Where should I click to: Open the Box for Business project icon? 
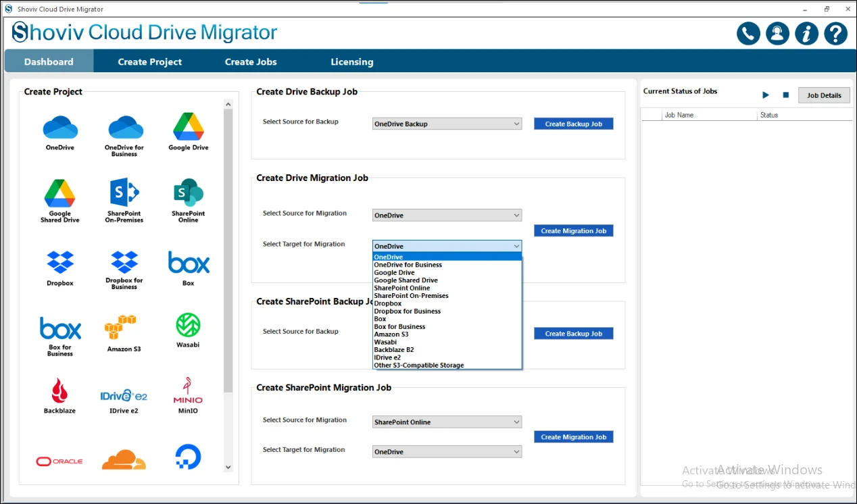tap(60, 336)
